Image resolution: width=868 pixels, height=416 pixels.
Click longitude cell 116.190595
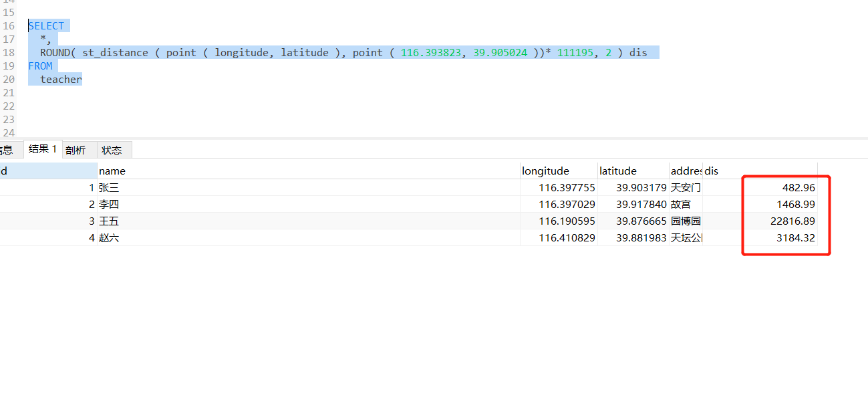pyautogui.click(x=567, y=221)
